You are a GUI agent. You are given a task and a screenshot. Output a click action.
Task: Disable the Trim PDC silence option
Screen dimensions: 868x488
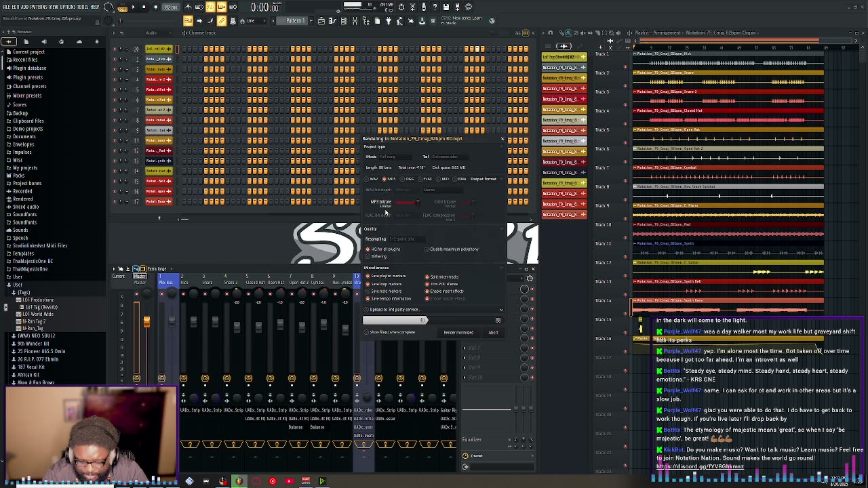[x=427, y=284]
